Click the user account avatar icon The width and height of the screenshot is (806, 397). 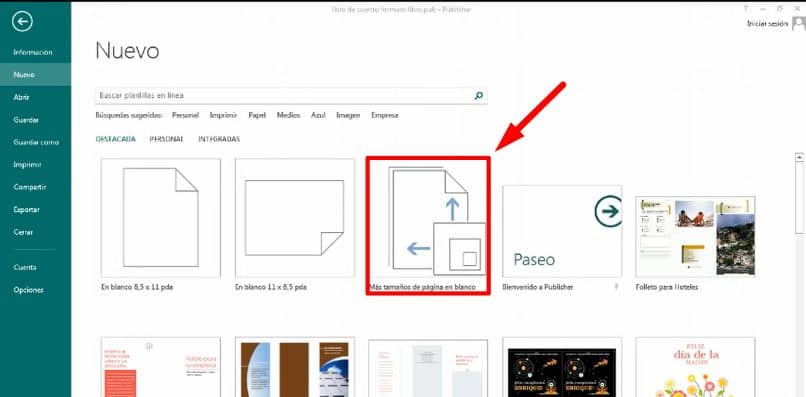(799, 24)
